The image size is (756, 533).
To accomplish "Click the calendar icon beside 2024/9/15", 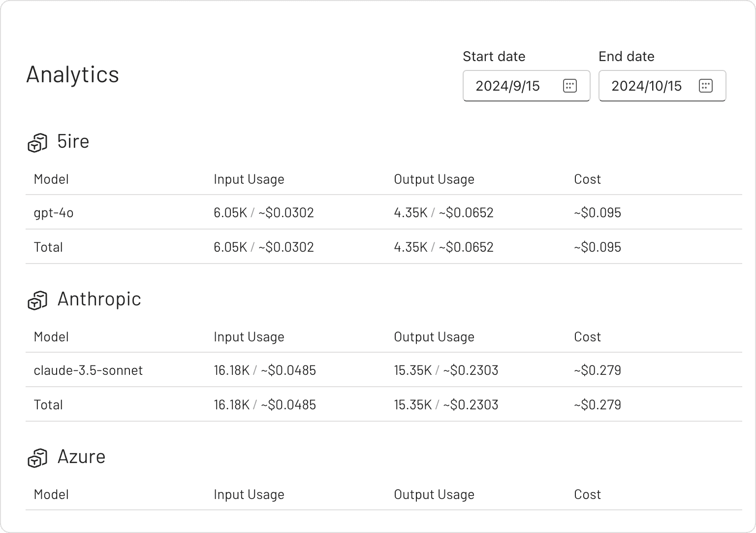I will pyautogui.click(x=569, y=86).
